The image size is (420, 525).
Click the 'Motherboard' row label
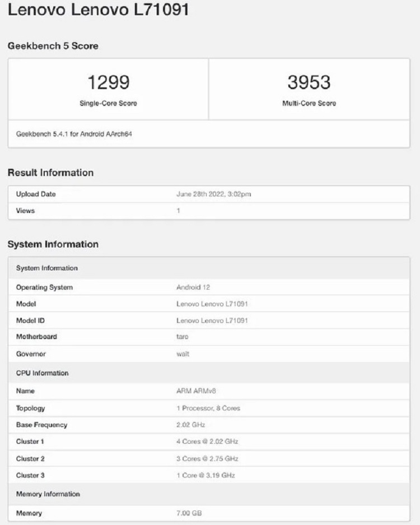(36, 337)
